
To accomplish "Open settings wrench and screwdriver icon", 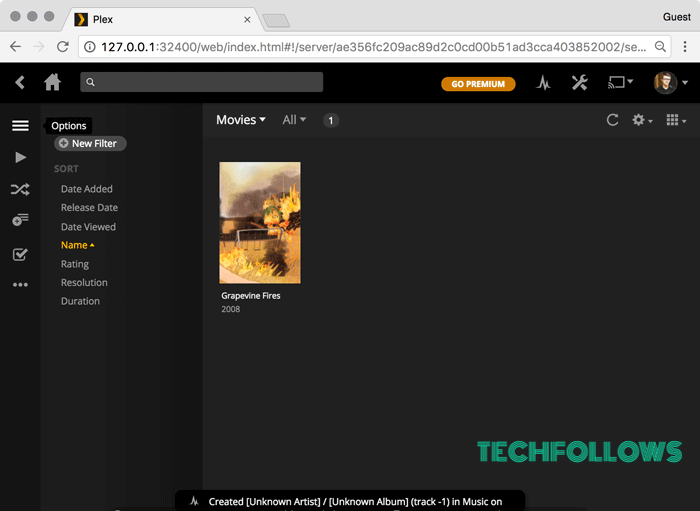I will pyautogui.click(x=579, y=83).
